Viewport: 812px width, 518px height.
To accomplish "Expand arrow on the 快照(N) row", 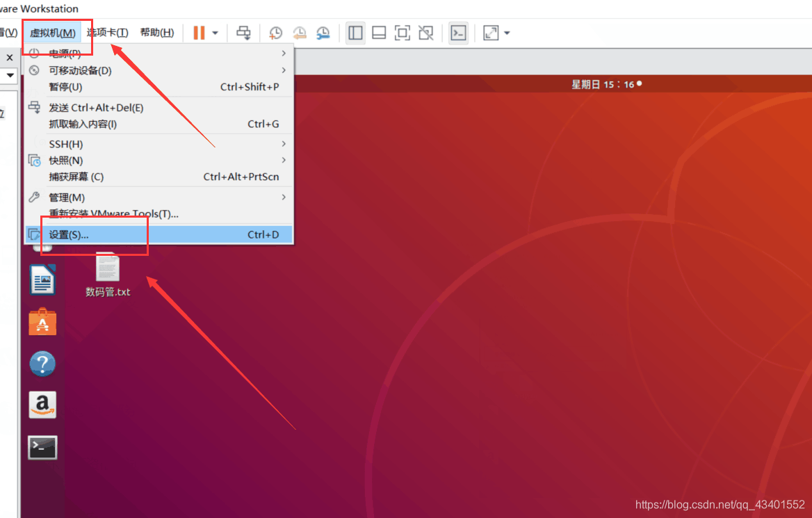I will tap(284, 160).
